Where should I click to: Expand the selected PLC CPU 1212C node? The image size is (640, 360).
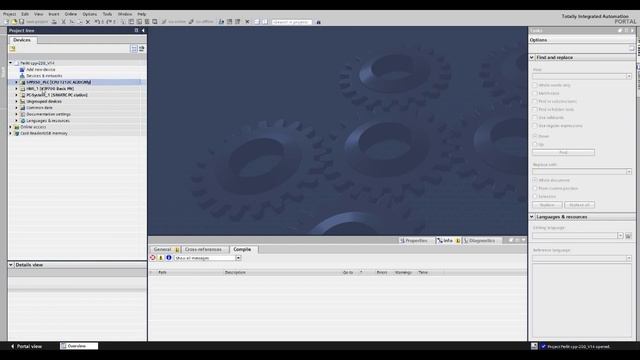[x=16, y=82]
